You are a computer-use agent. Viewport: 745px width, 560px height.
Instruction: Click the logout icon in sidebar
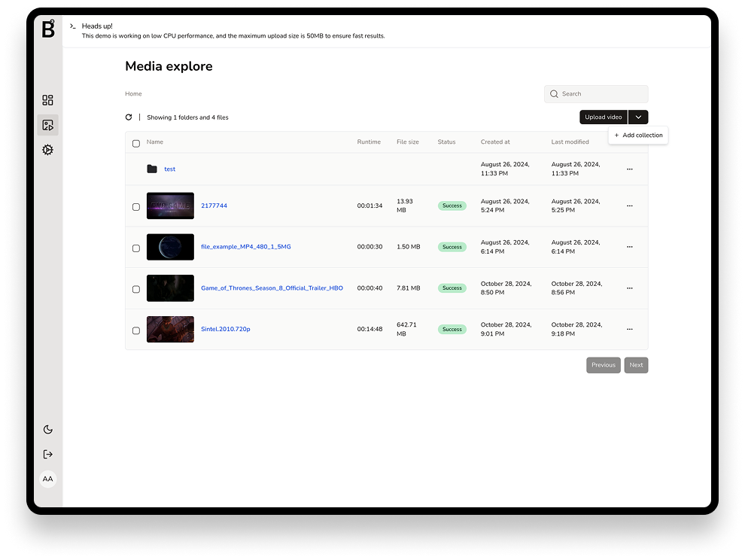(x=47, y=454)
